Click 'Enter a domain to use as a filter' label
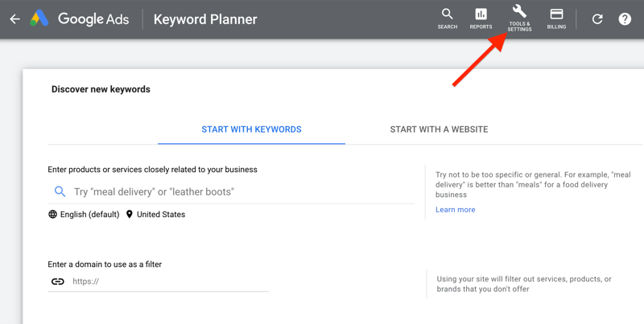Image resolution: width=644 pixels, height=324 pixels. 105,265
